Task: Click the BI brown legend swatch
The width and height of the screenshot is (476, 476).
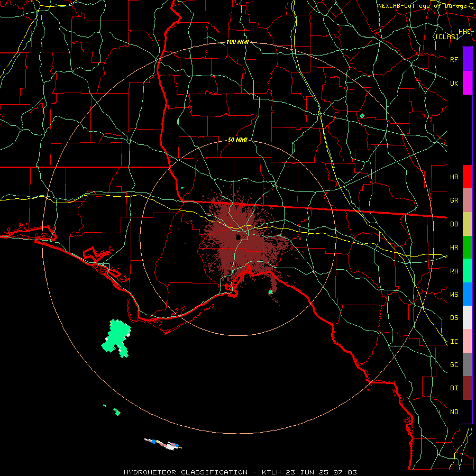Action: click(x=467, y=388)
